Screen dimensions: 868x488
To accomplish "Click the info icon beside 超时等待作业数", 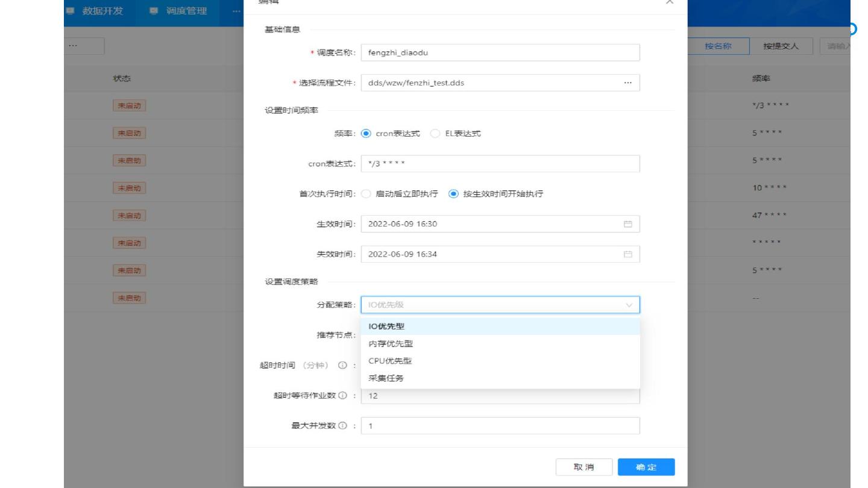I will pos(342,396).
